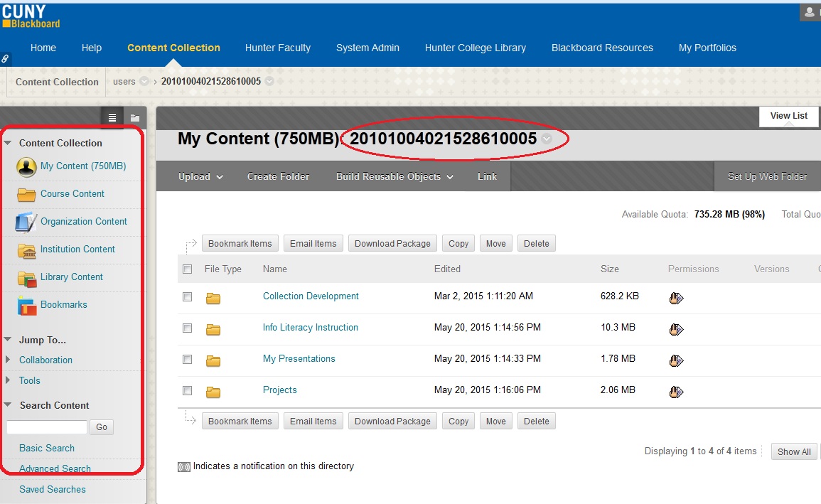Collapse the Search Content section
821x504 pixels.
coord(8,405)
